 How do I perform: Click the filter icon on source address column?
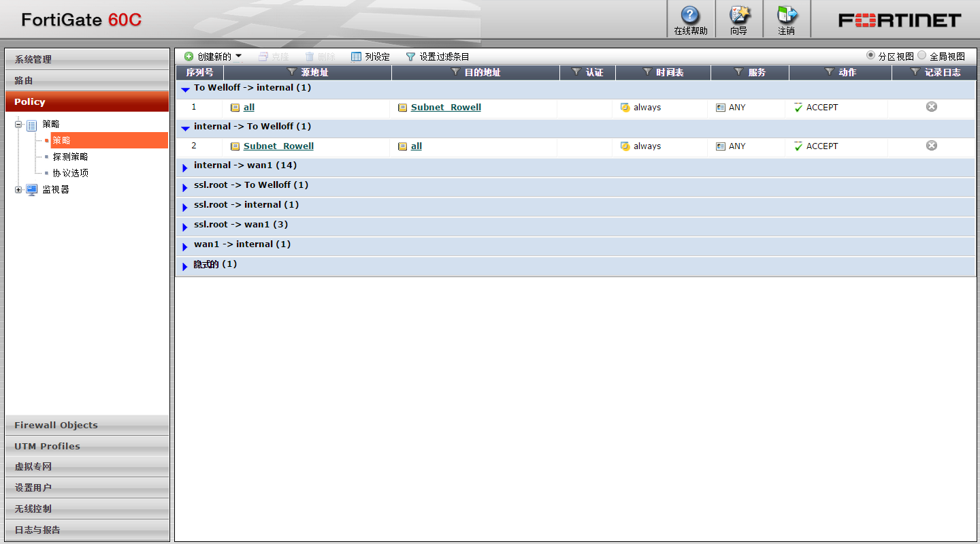292,72
